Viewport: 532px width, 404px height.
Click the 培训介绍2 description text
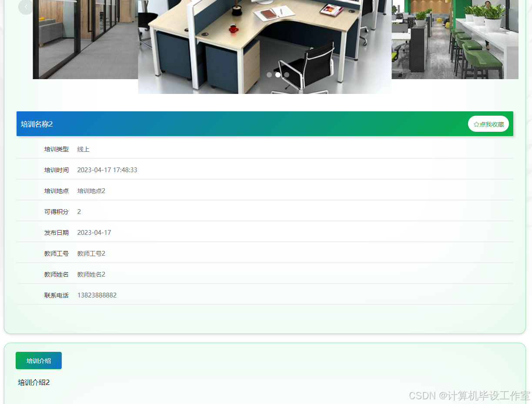click(x=33, y=382)
